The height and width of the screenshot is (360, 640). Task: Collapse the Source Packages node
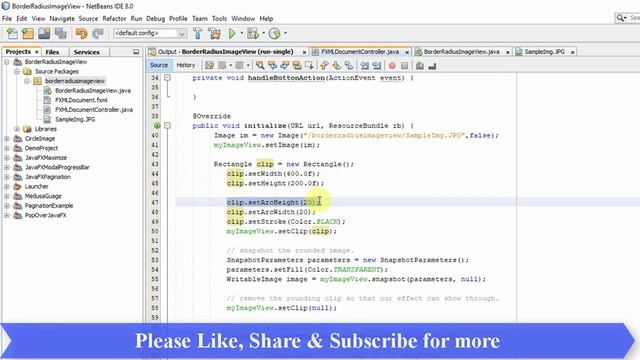point(17,71)
